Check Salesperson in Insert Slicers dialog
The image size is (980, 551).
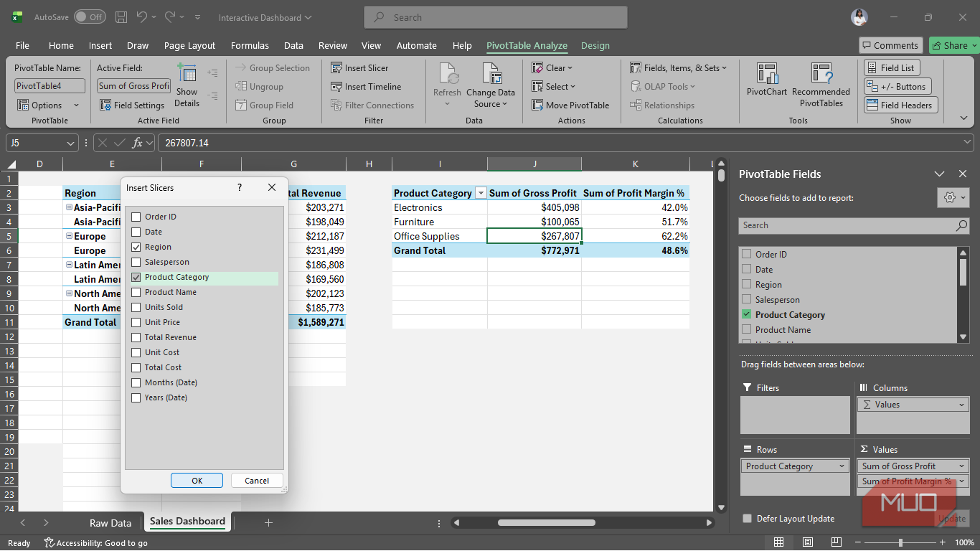click(x=136, y=262)
